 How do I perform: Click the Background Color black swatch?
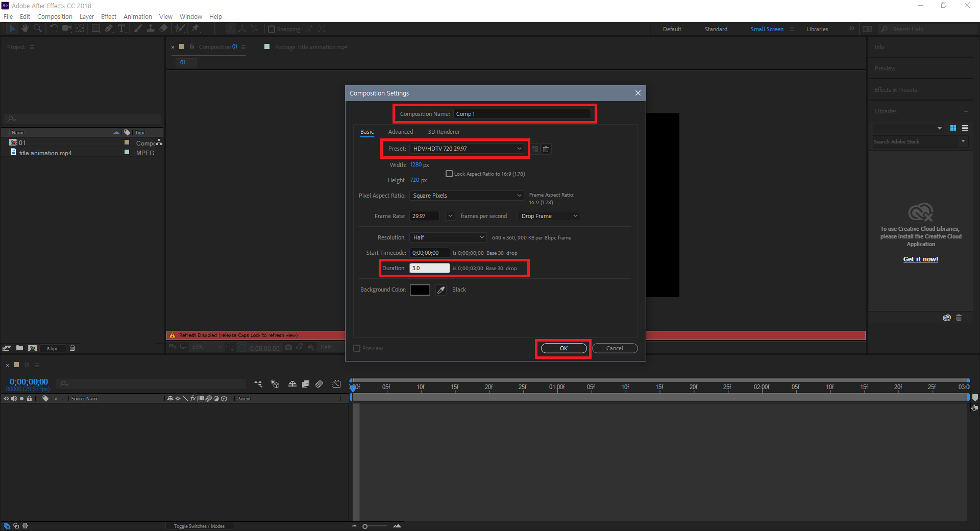pos(420,290)
